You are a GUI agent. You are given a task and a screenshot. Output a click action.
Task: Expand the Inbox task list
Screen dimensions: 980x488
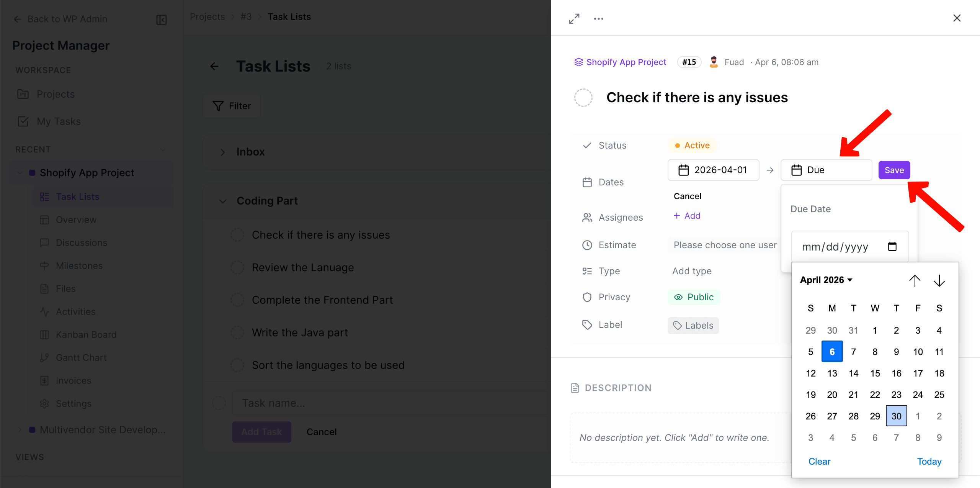click(x=223, y=152)
